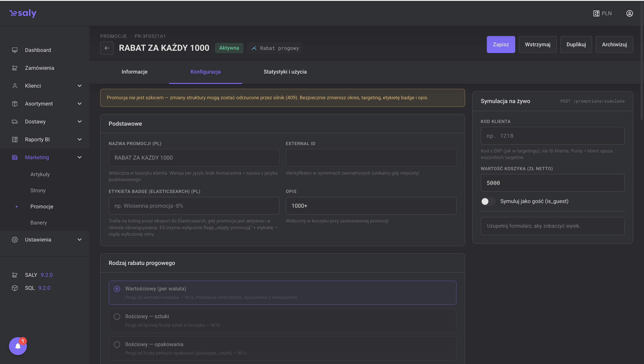Open the notification bell
Screen dimensions: 644x364
(18, 346)
